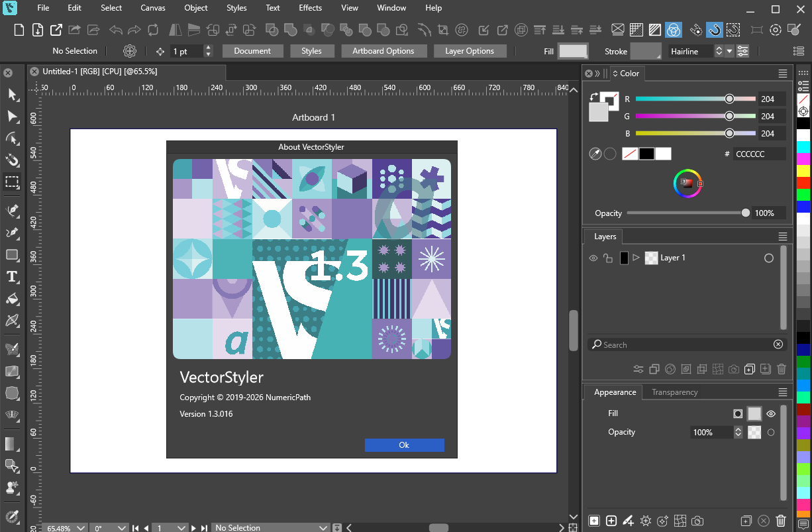This screenshot has height=532, width=812.
Task: Click the stepper beside 1 pt field
Action: click(209, 51)
